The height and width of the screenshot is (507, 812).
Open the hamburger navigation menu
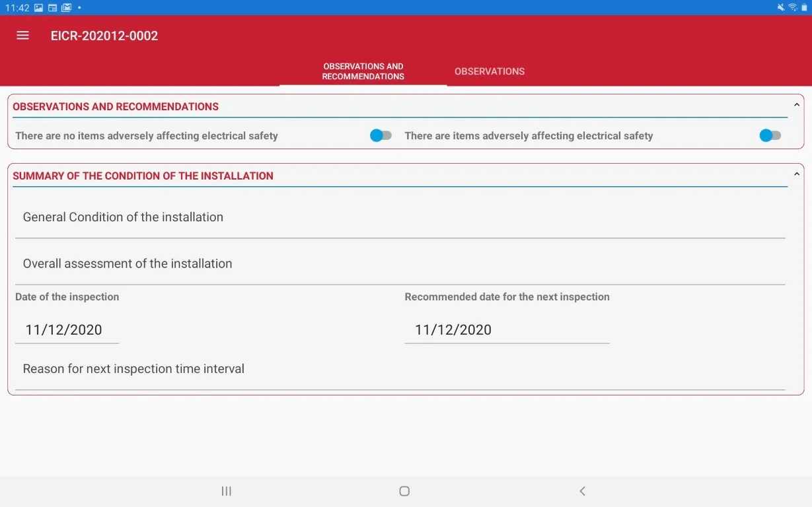click(22, 36)
